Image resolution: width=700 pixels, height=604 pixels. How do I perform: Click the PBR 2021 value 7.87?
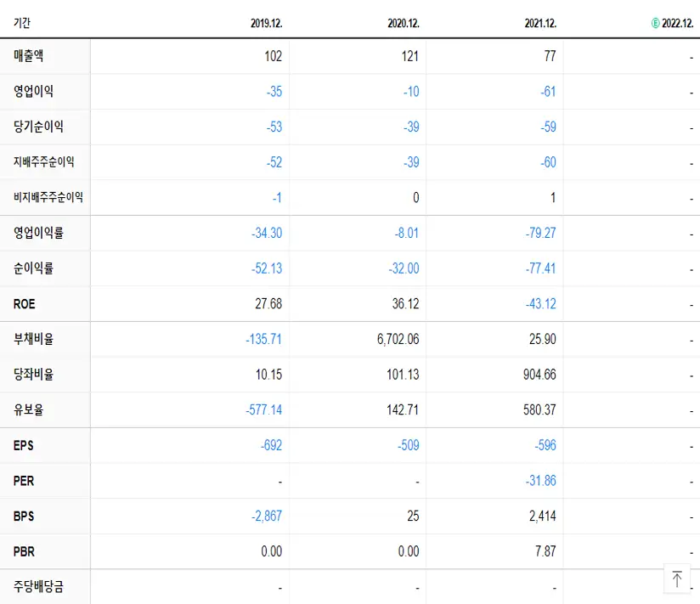tap(544, 551)
